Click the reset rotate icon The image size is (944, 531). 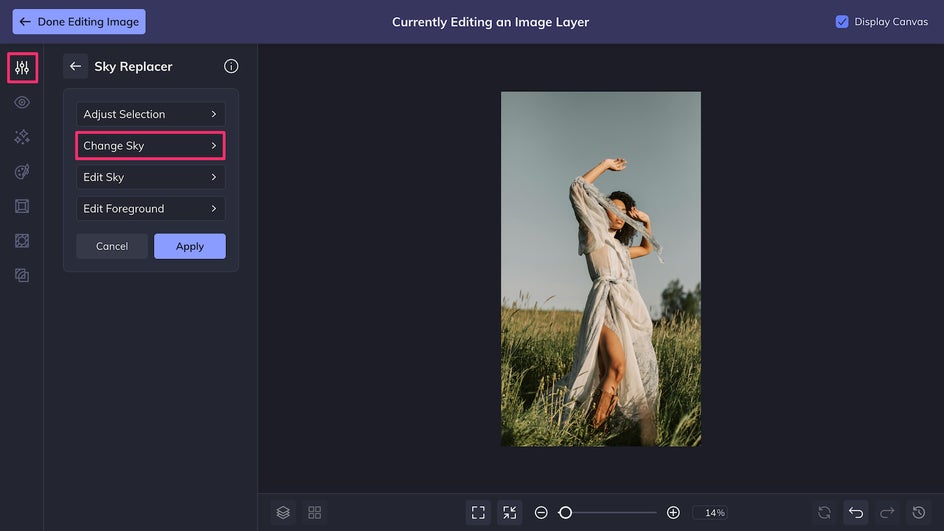[x=824, y=512]
